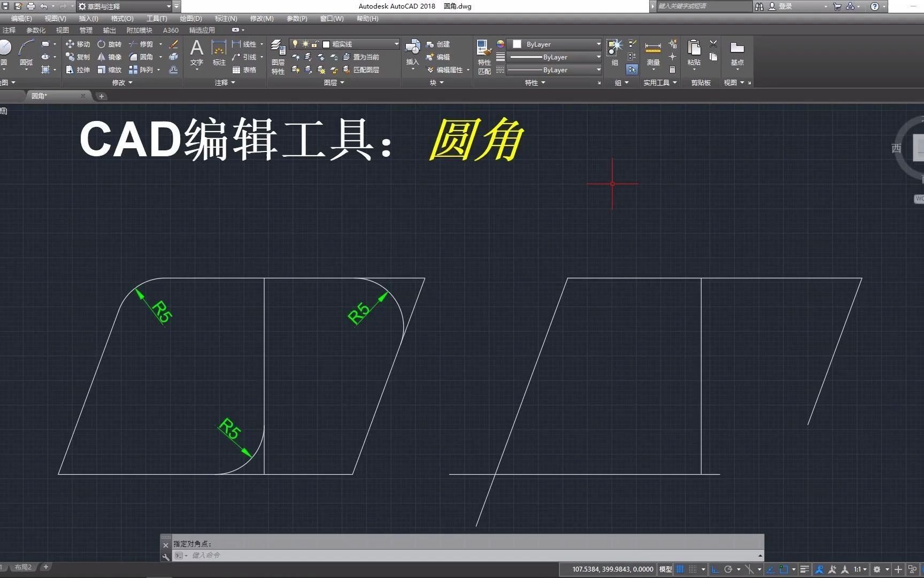Viewport: 924px width, 578px height.
Task: Select the 拉伸 (Stretch) tool
Action: coord(81,70)
